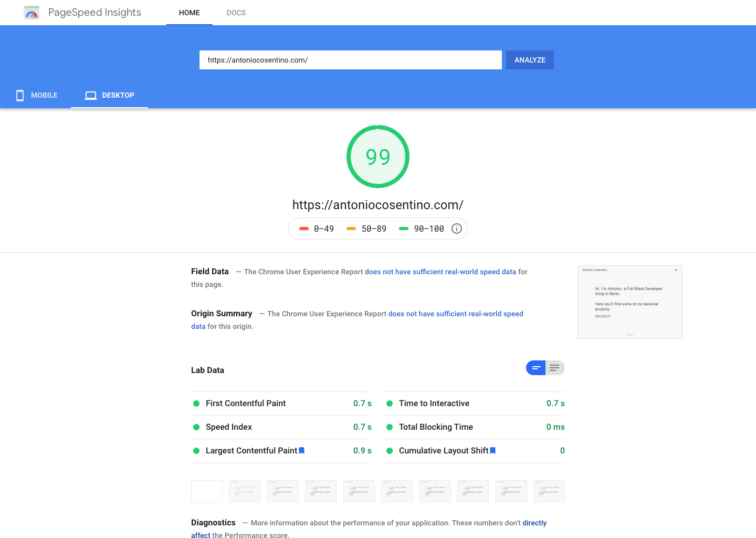Click Speed Index metric row

(281, 427)
